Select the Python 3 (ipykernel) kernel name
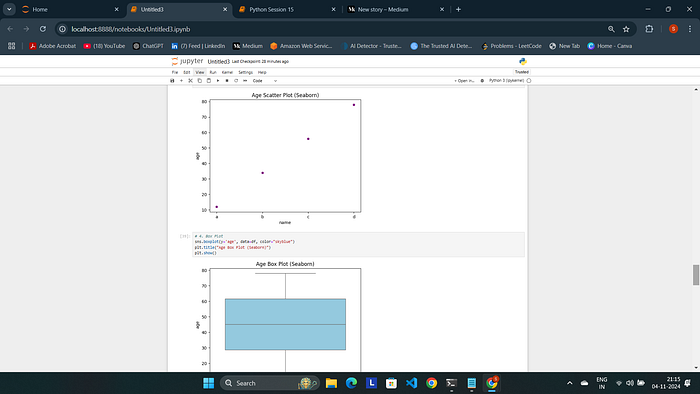The width and height of the screenshot is (700, 394). coord(506,81)
